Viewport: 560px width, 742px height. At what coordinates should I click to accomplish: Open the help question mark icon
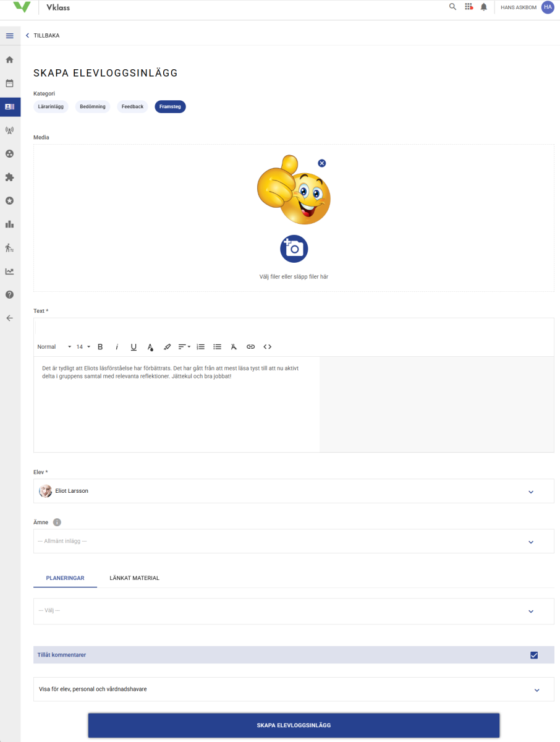coord(9,294)
